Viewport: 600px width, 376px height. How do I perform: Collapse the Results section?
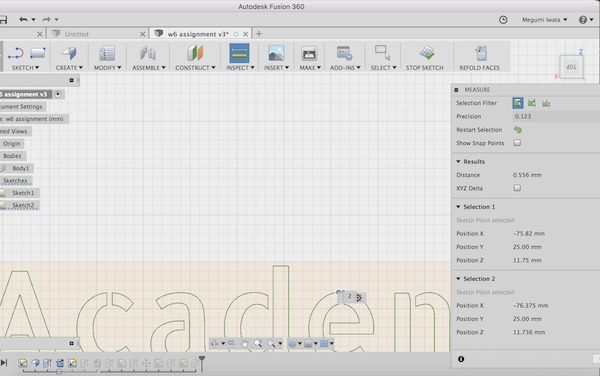point(458,162)
